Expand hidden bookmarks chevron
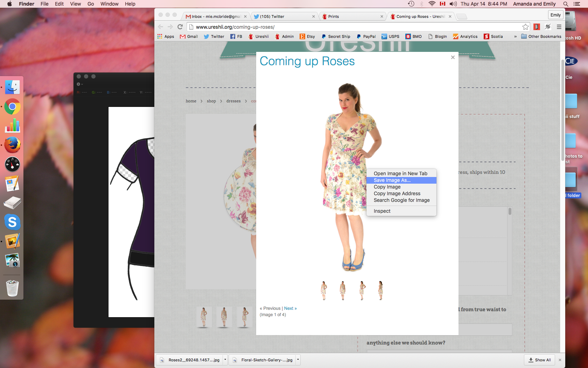588x368 pixels. [x=515, y=36]
